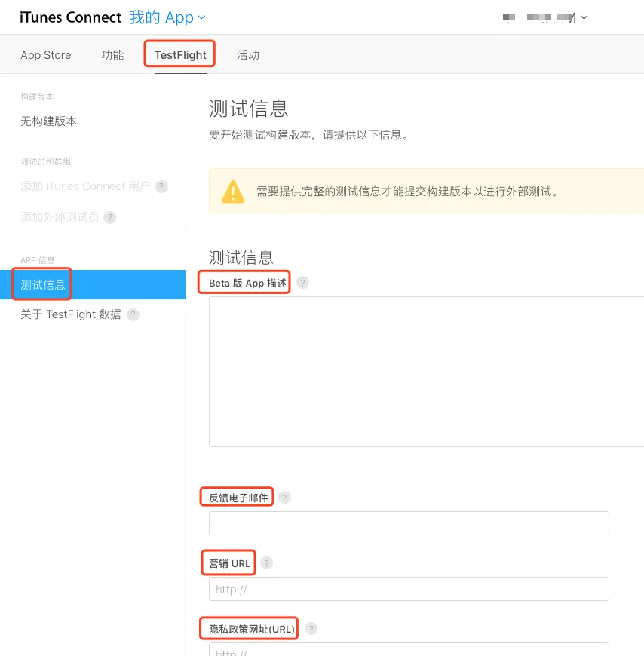Viewport: 644px width, 656px height.
Task: Show help for 反馈电子邮件
Action: [284, 498]
